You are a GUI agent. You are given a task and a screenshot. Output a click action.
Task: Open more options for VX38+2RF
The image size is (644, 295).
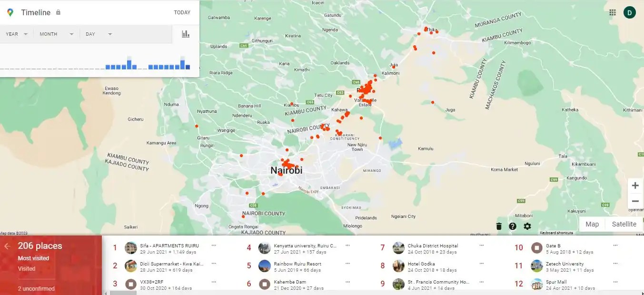(214, 282)
